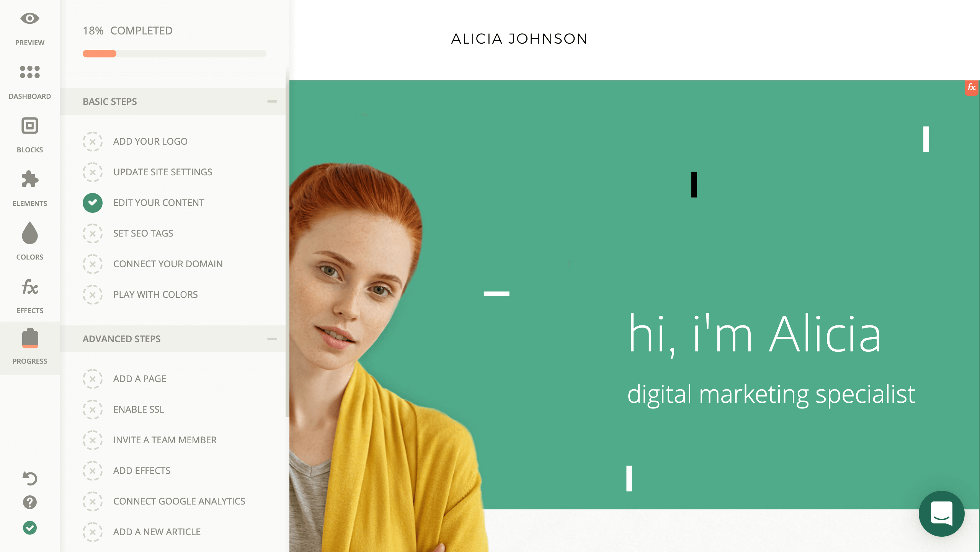Screen dimensions: 980x552
Task: Click the undo/history icon in sidebar
Action: point(29,479)
